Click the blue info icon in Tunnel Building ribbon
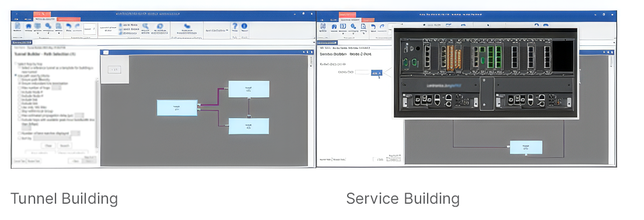The height and width of the screenshot is (220, 644). click(244, 27)
